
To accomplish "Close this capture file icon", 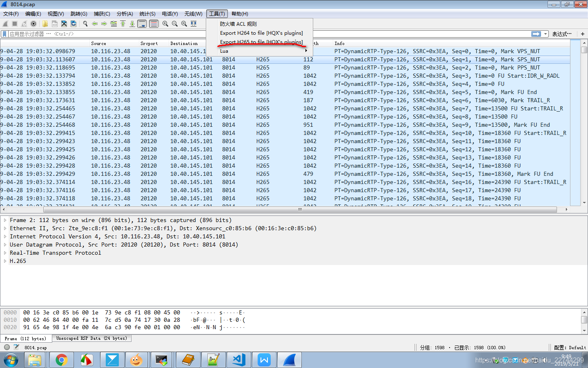I will point(64,24).
